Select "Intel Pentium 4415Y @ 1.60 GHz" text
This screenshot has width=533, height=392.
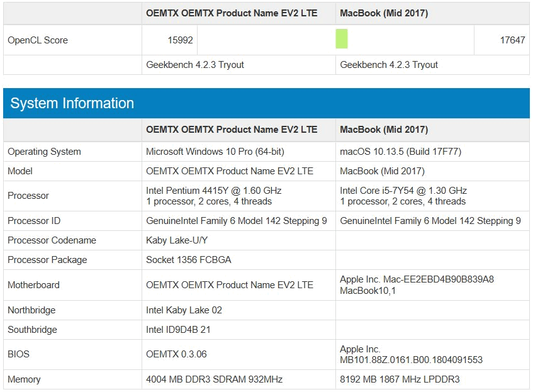214,191
